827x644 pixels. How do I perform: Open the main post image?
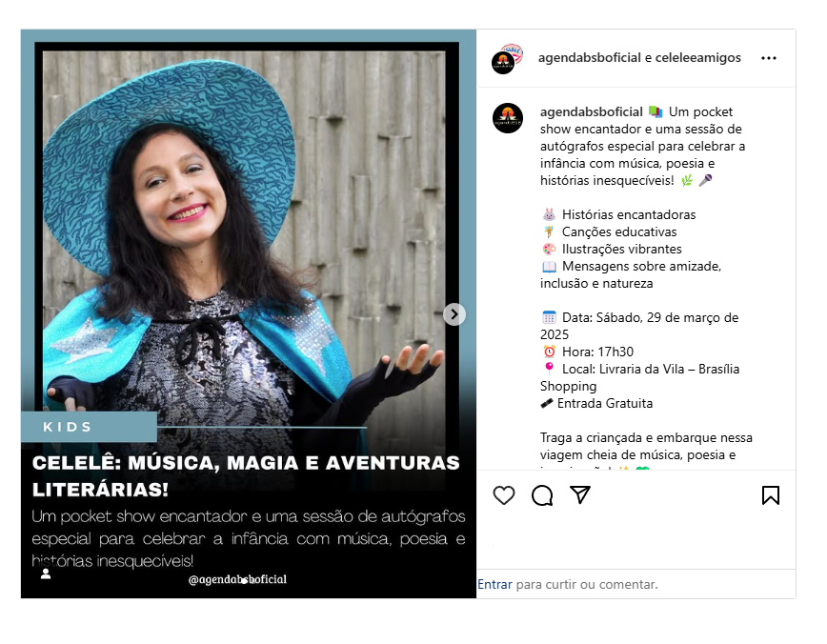coord(249,313)
